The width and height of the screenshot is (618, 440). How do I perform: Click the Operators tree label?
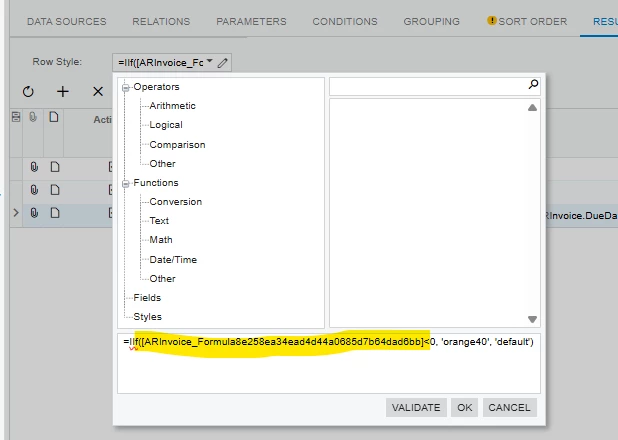coord(156,87)
